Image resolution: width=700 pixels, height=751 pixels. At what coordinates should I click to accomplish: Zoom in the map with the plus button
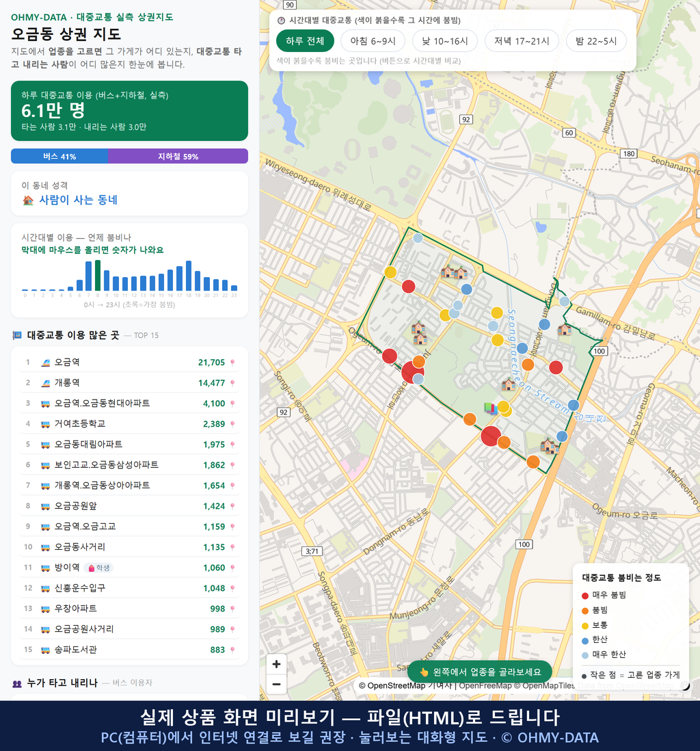(276, 664)
